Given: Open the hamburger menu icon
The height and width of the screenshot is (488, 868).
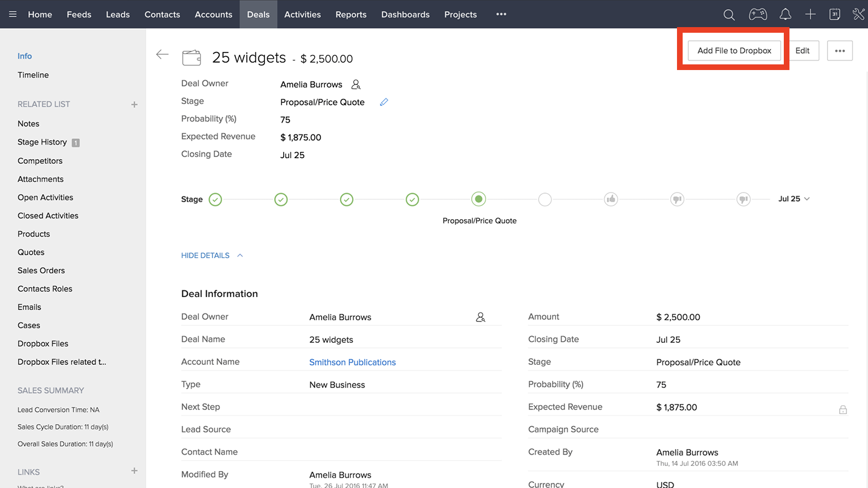Looking at the screenshot, I should 12,15.
